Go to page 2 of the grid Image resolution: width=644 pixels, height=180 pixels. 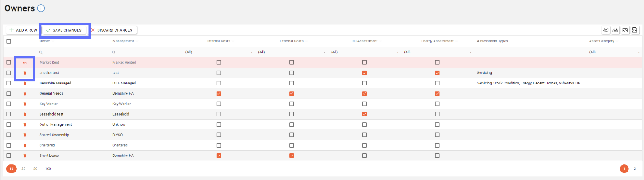pos(635,169)
